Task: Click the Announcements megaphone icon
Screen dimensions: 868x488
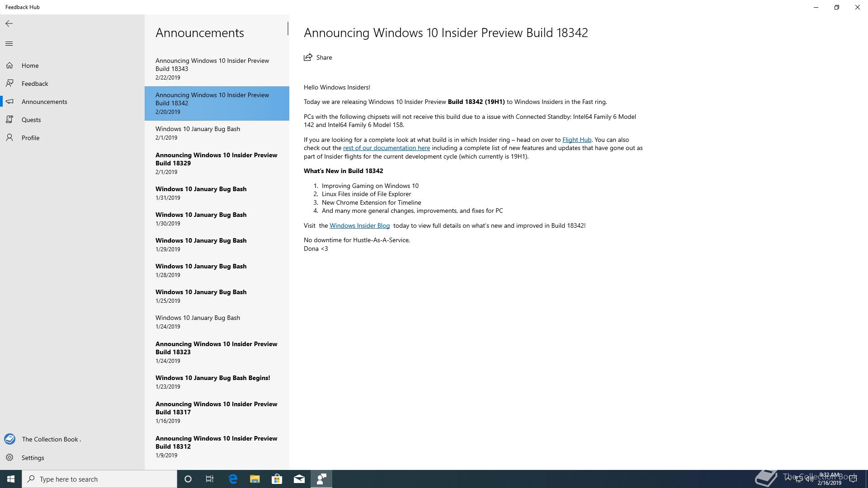Action: pyautogui.click(x=9, y=102)
